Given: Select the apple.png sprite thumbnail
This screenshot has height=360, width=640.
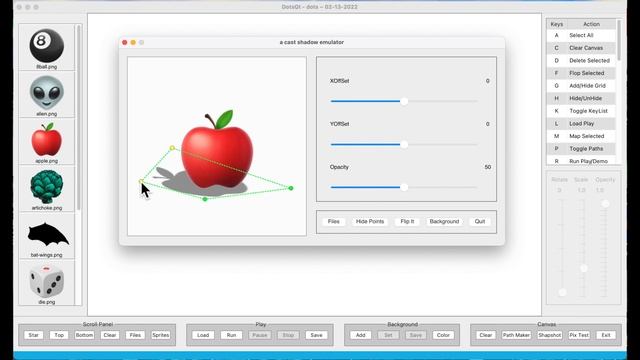Looking at the screenshot, I should pyautogui.click(x=47, y=142).
